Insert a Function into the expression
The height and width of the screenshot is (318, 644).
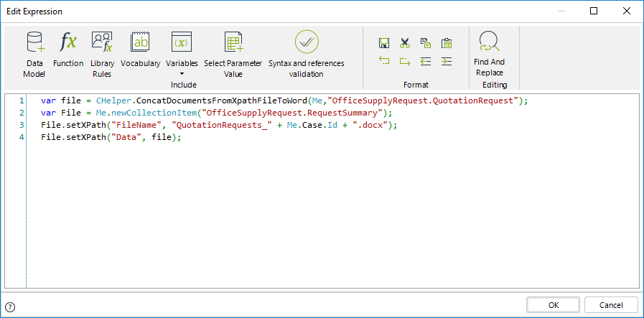click(x=68, y=49)
